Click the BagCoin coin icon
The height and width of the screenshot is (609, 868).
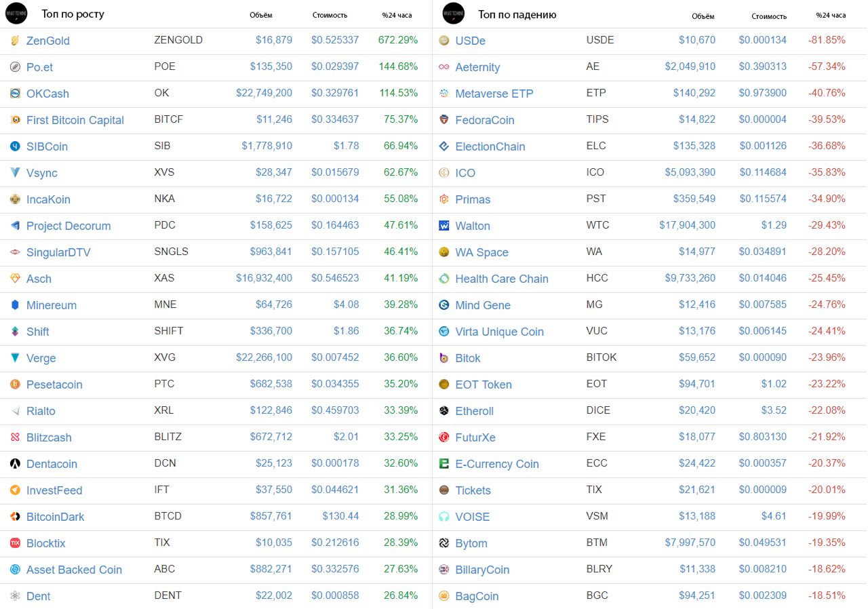(444, 596)
